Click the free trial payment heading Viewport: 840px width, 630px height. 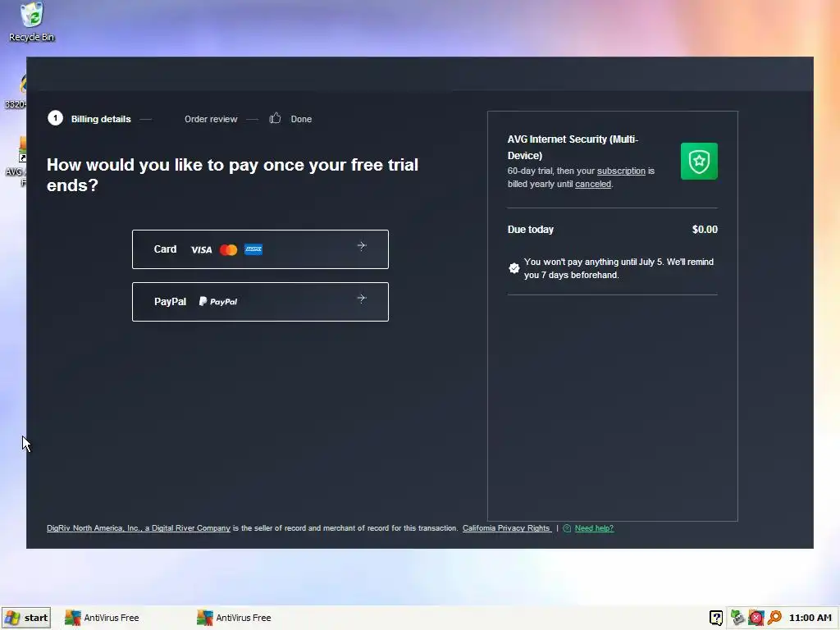click(232, 175)
